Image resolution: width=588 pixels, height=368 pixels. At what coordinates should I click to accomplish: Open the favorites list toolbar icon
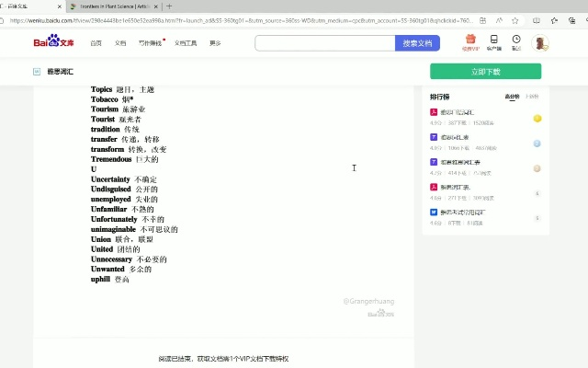pyautogui.click(x=554, y=20)
